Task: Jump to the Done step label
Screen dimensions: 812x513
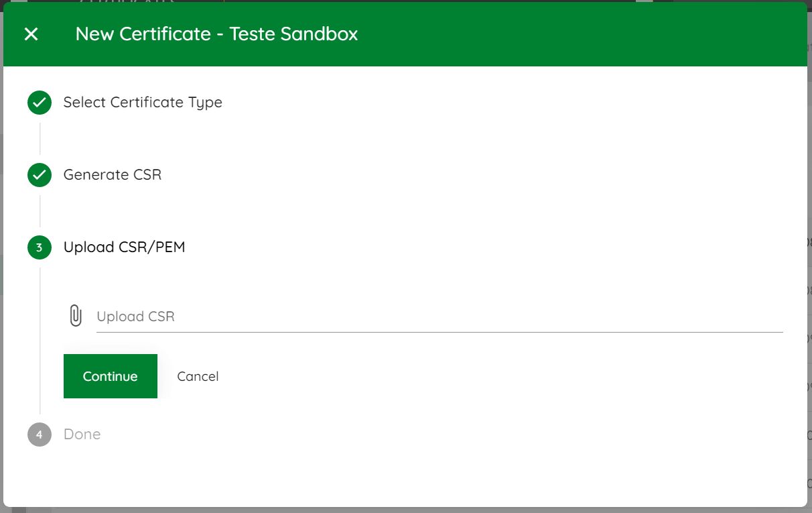Action: click(x=82, y=435)
